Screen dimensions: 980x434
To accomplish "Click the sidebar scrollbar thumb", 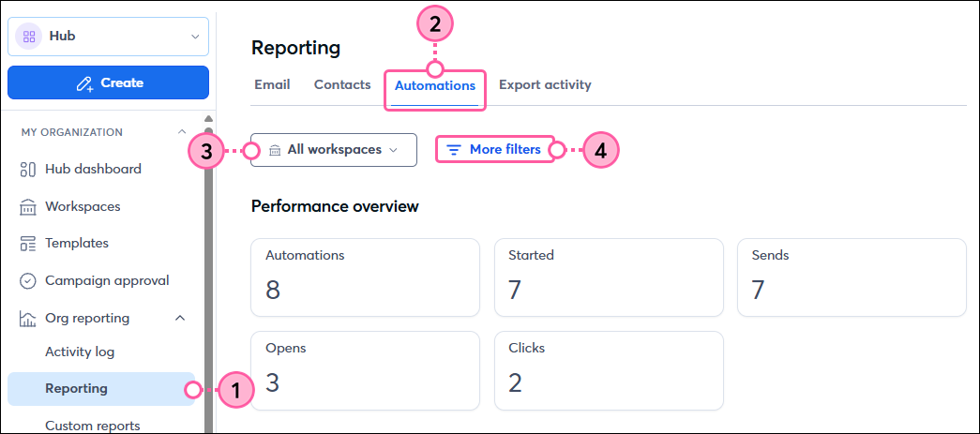I will pos(209,281).
